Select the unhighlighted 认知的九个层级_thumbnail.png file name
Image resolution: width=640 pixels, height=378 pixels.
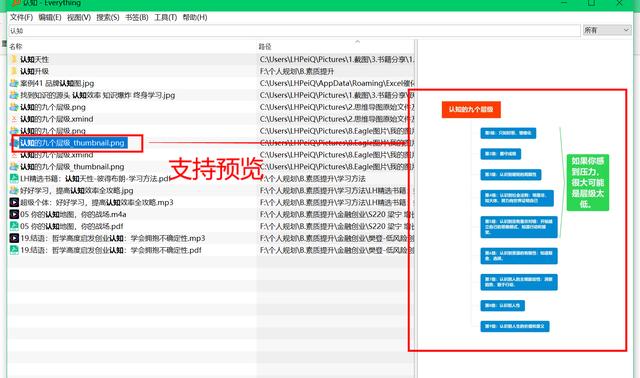pyautogui.click(x=72, y=167)
